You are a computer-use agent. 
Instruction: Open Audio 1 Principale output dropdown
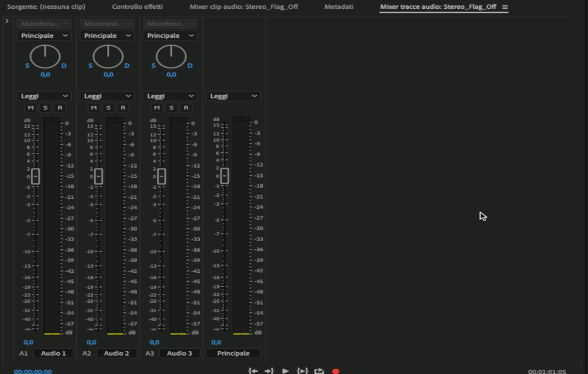click(44, 36)
